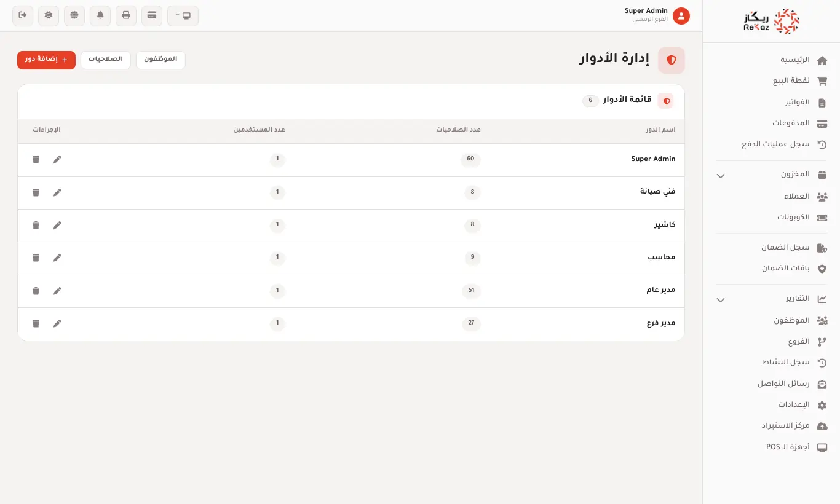
Task: Edit the فني صيانة role
Action: (57, 192)
